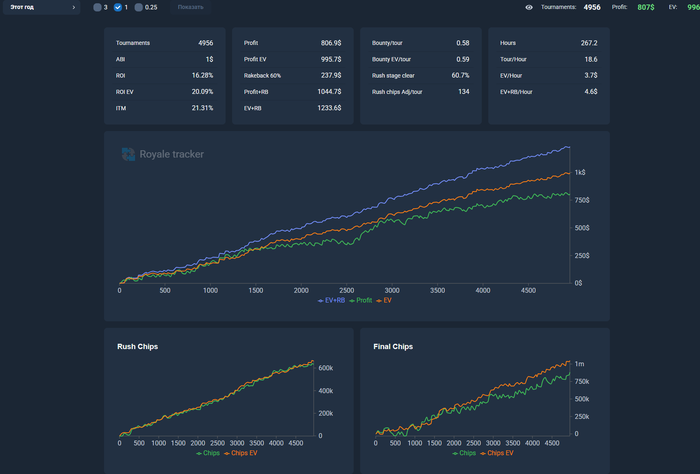Image resolution: width=700 pixels, height=474 pixels.
Task: Open the "Этот год" period selector
Action: 42,7
